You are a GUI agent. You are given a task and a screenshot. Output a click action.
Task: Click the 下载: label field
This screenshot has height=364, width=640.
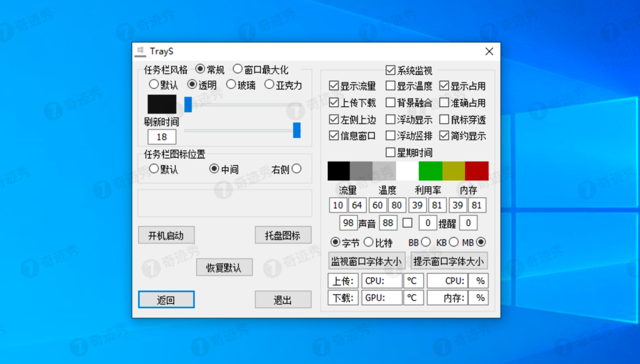(x=343, y=298)
